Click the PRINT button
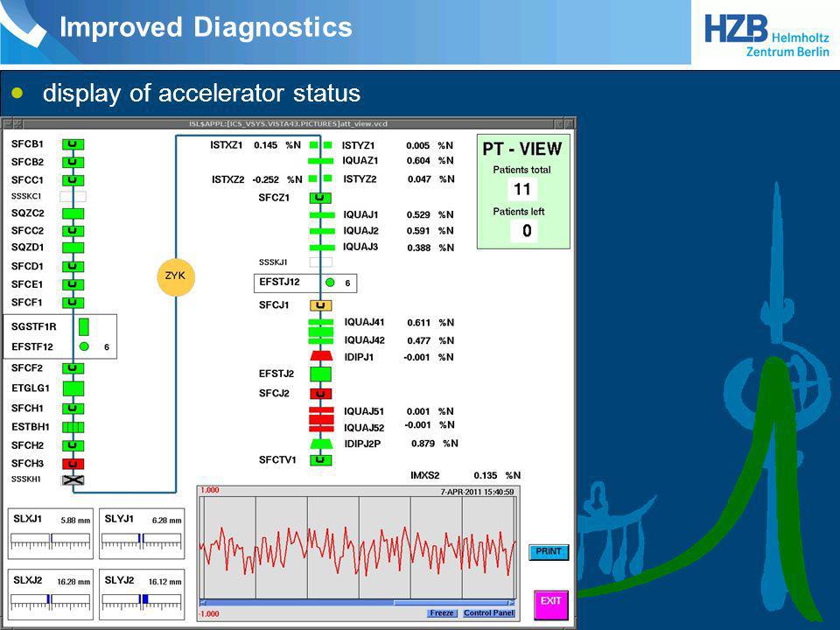 pos(549,552)
